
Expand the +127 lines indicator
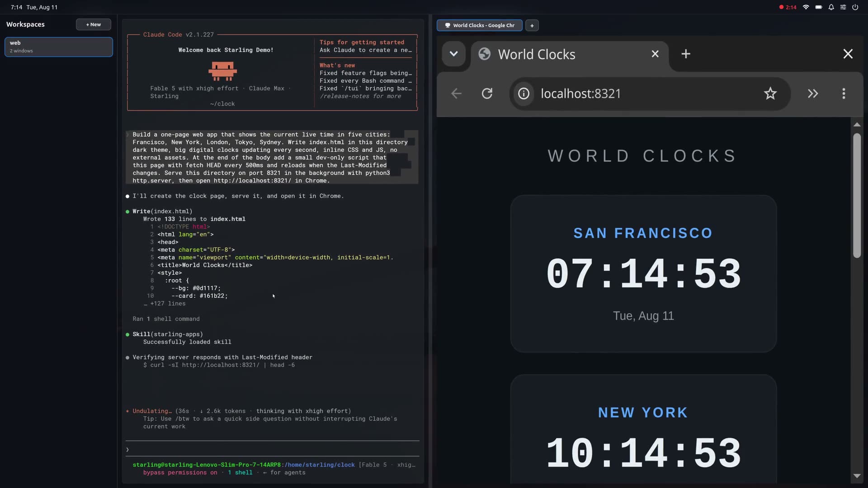[x=165, y=303]
